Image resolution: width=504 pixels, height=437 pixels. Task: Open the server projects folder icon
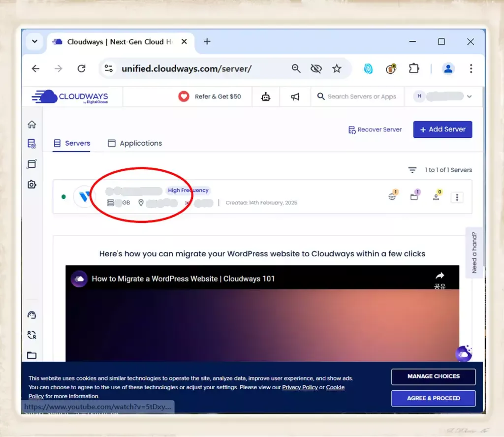(x=414, y=197)
